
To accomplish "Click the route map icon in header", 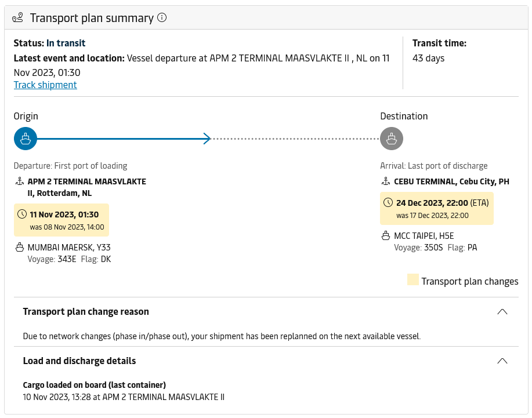I will tap(17, 17).
